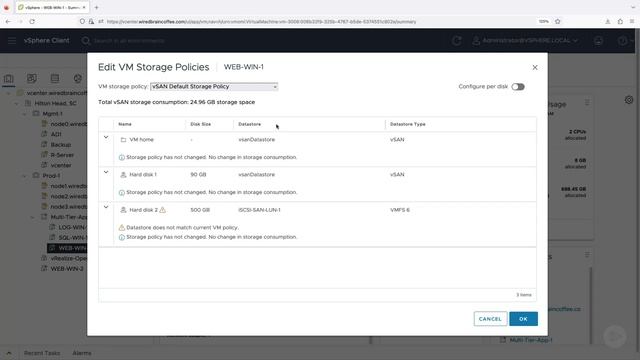
Task: Select the vSphere browser tab
Action: tap(52, 7)
